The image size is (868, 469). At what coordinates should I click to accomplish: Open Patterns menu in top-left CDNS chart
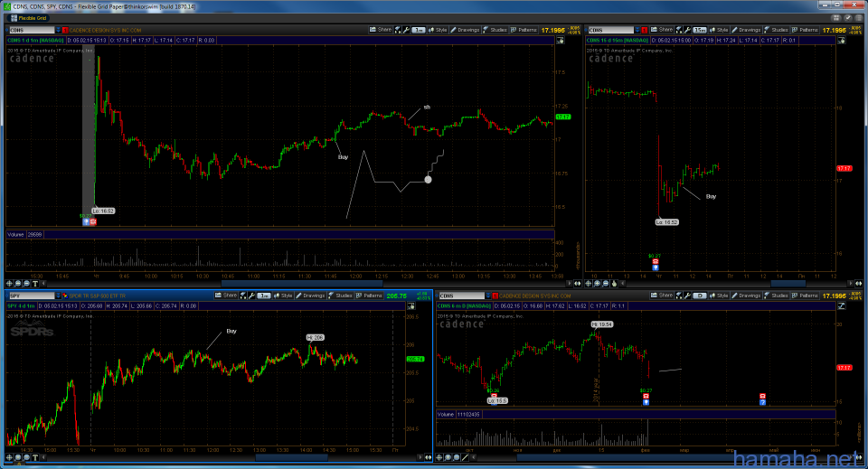point(524,30)
